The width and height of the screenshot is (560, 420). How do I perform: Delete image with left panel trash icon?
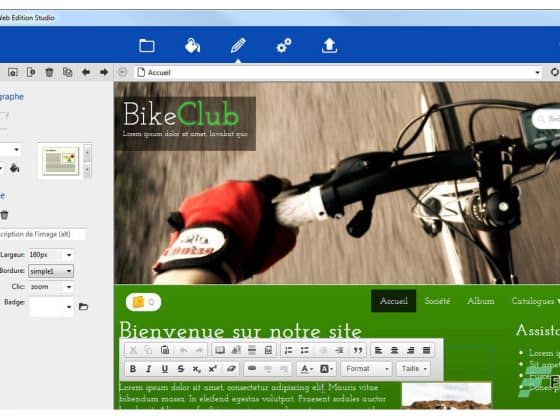4,215
